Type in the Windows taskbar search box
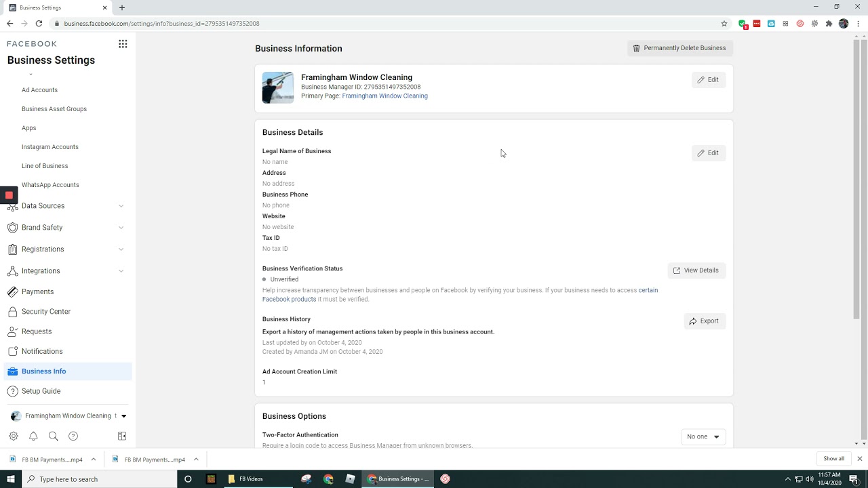 click(x=99, y=479)
